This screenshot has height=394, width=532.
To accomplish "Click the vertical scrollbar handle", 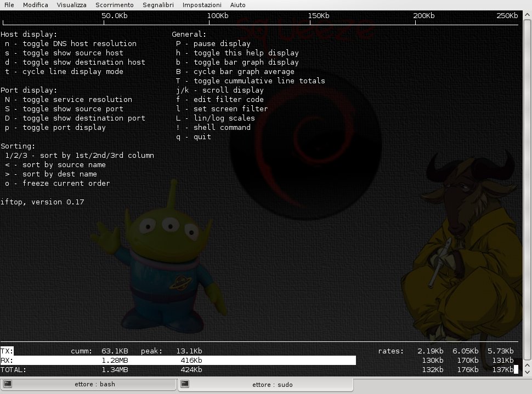I will click(527, 190).
